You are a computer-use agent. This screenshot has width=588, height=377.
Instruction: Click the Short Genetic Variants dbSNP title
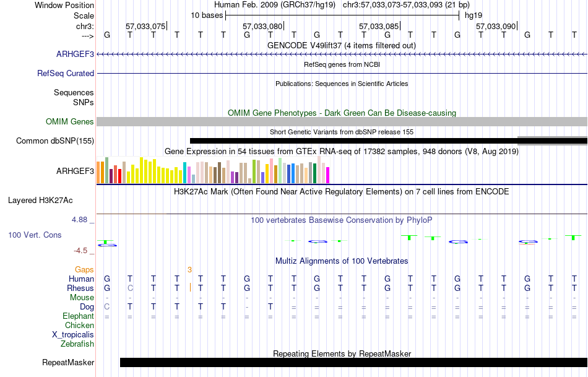tap(342, 132)
